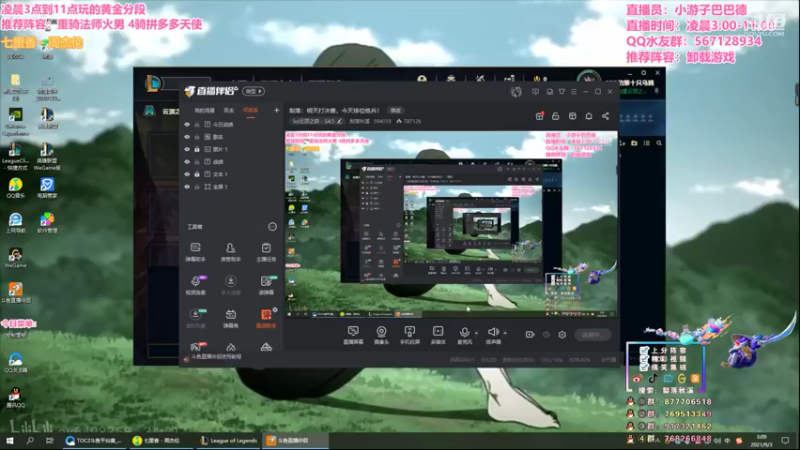
Task: Select the orange highlighted scene tab
Action: (250, 110)
